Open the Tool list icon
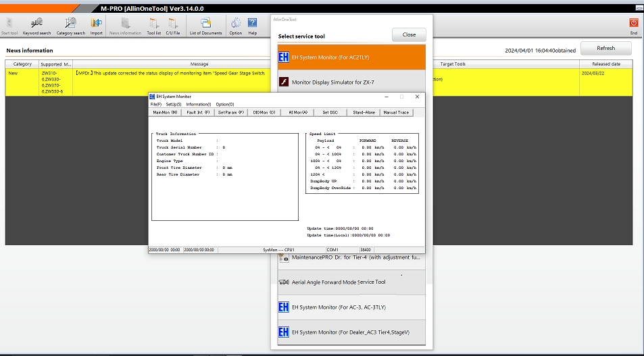Image resolution: width=644 pixels, height=356 pixels. click(x=154, y=26)
